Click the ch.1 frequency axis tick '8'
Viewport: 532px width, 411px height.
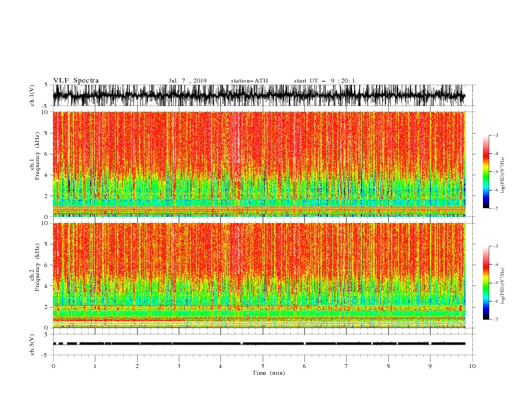tap(47, 133)
